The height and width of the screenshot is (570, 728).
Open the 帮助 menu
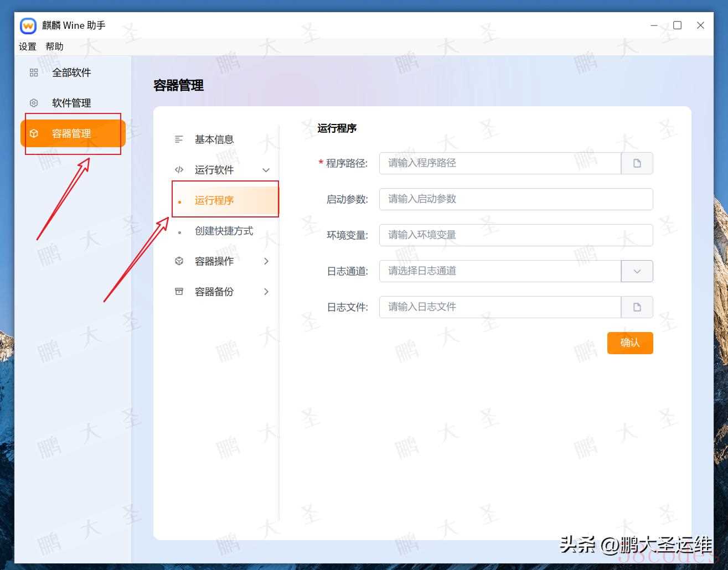coord(54,46)
